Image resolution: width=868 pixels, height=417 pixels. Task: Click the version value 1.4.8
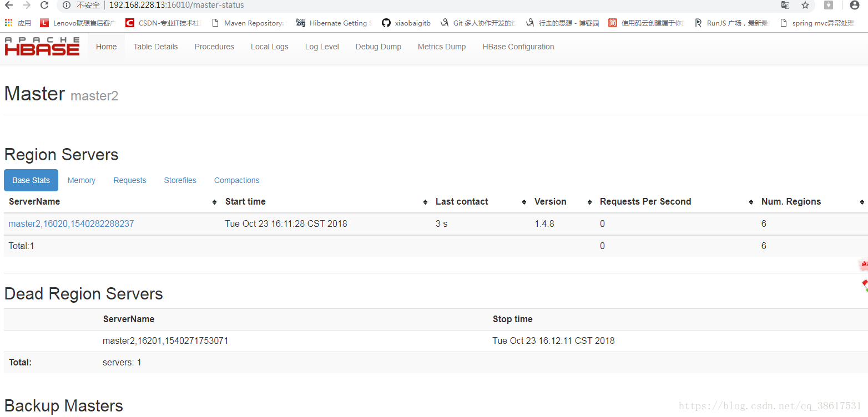[544, 223]
